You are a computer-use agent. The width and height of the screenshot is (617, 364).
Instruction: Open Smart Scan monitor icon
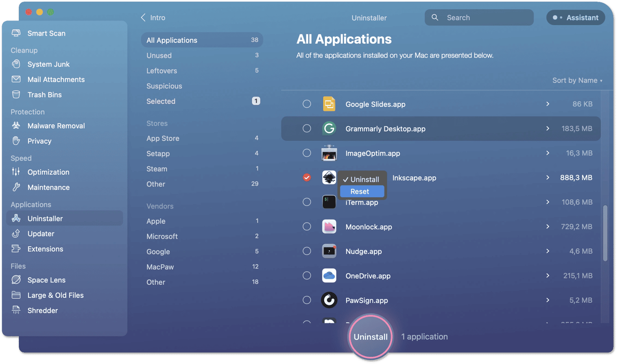point(16,33)
